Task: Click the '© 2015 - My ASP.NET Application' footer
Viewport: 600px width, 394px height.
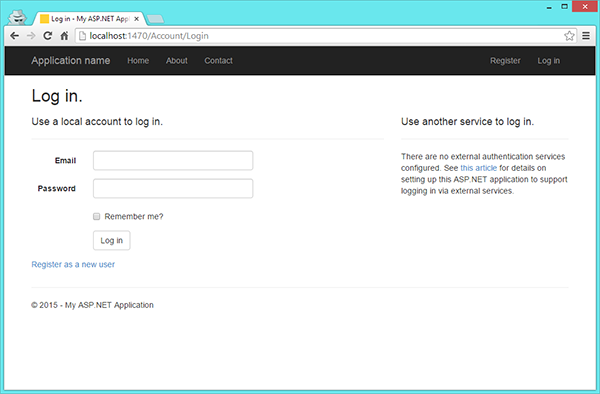Action: (x=92, y=305)
